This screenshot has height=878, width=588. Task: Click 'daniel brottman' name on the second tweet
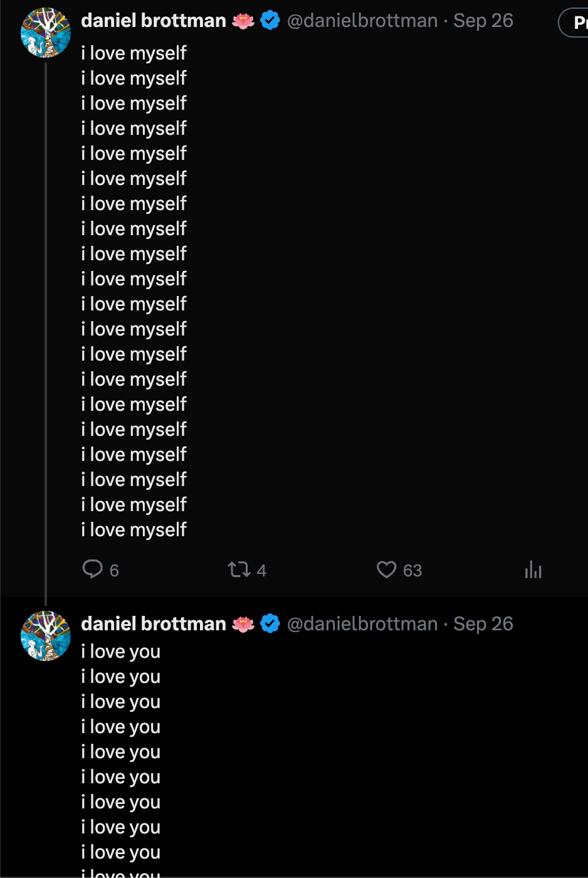(x=154, y=624)
